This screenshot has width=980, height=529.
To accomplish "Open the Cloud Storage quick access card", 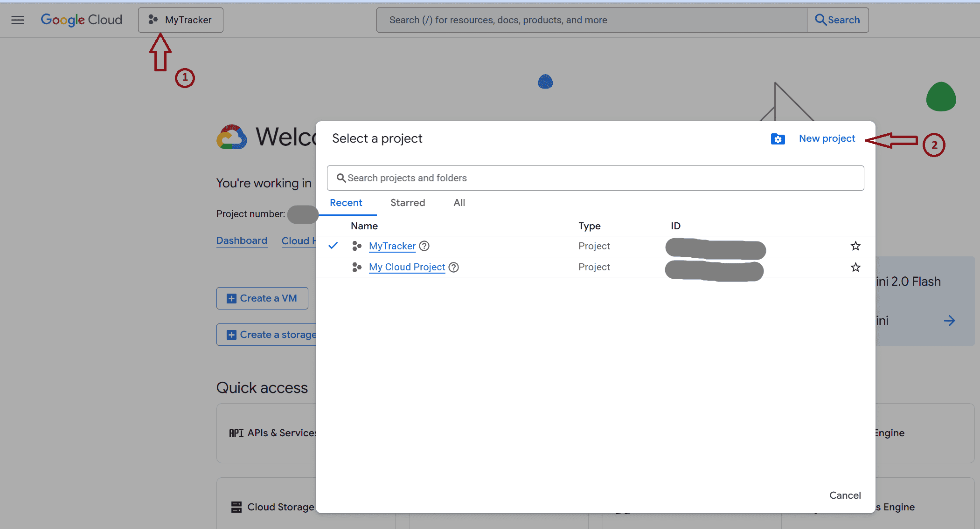I will click(266, 503).
